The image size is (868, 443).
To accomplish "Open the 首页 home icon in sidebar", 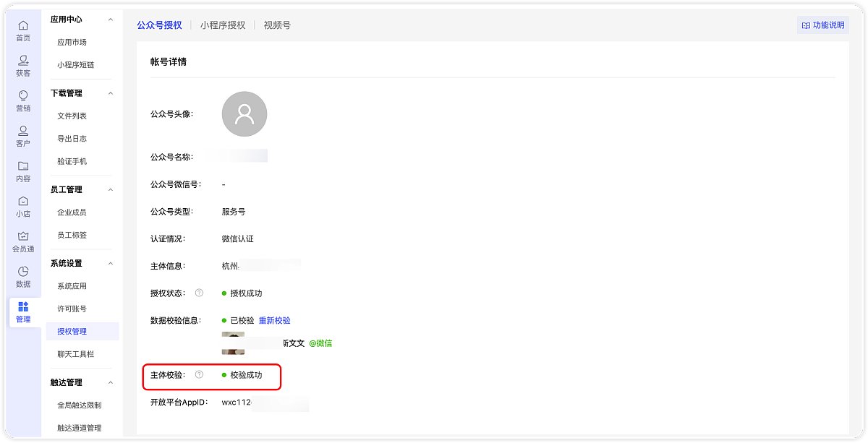I will tap(23, 26).
